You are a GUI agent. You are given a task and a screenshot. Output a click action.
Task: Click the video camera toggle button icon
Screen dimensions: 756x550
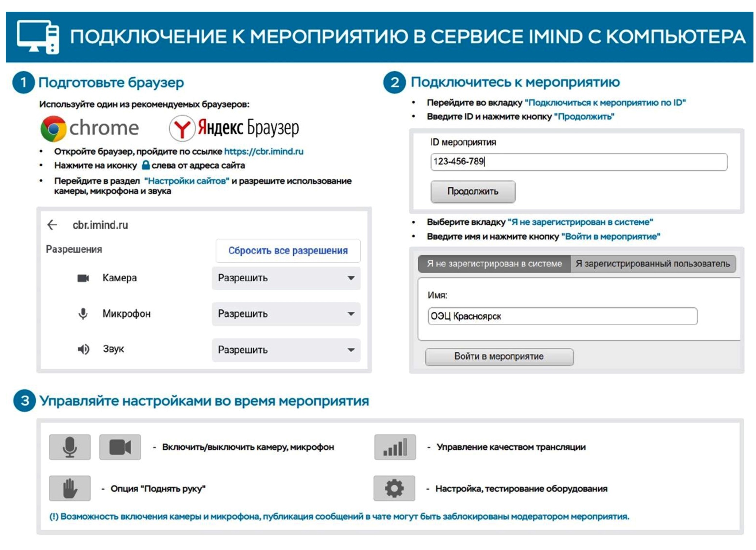pos(120,447)
